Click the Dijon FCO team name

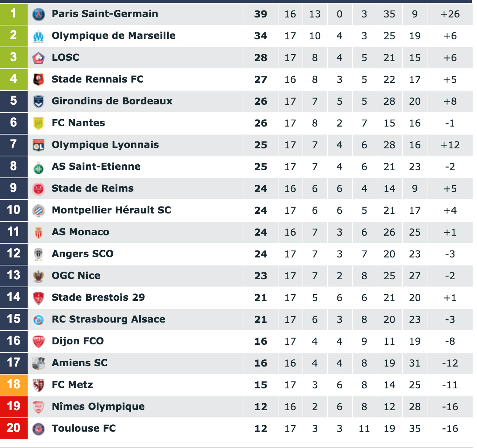click(x=78, y=341)
